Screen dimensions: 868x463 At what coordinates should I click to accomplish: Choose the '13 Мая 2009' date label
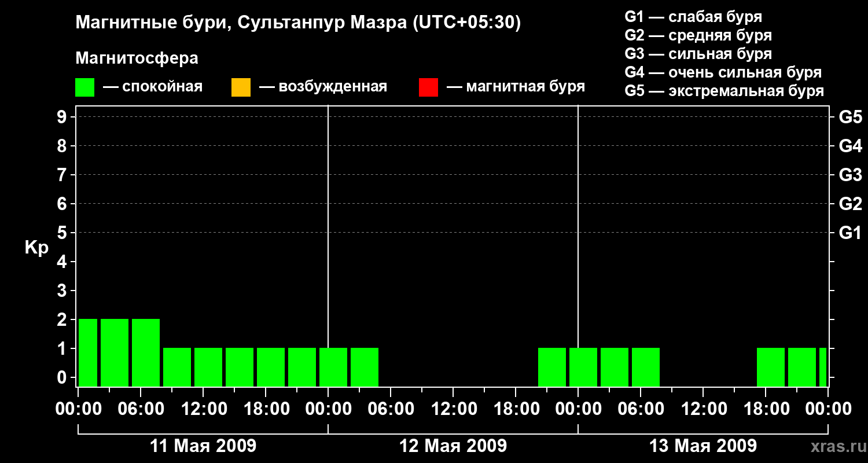(x=703, y=446)
